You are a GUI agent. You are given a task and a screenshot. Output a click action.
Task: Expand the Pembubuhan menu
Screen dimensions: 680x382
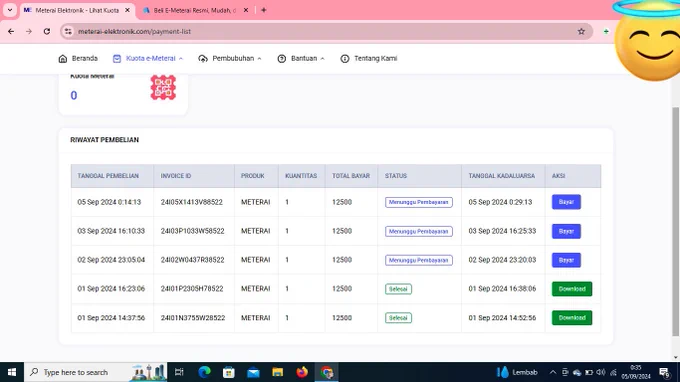tap(230, 59)
